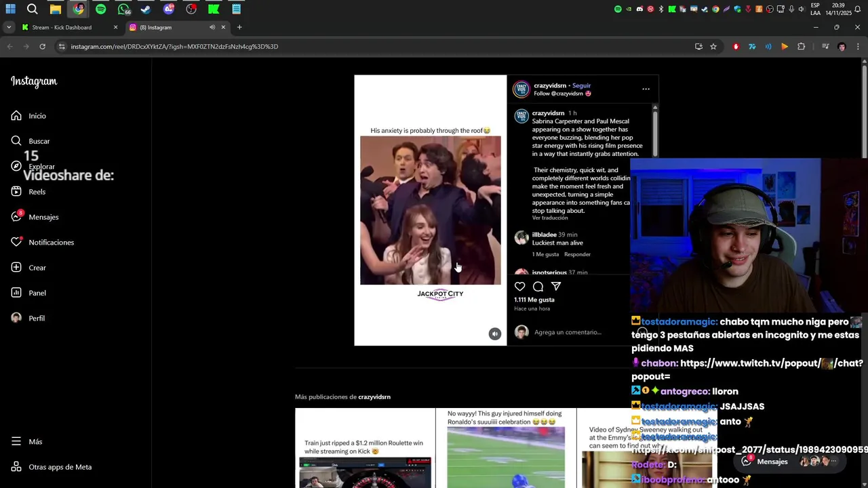Open Chrome three-dot menu
The width and height of the screenshot is (868, 488).
coord(858,47)
